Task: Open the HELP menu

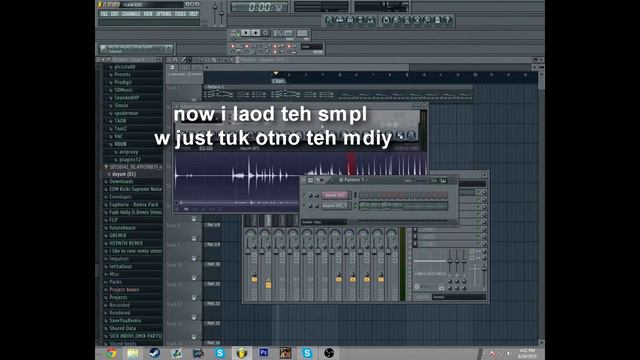Action: tap(193, 13)
